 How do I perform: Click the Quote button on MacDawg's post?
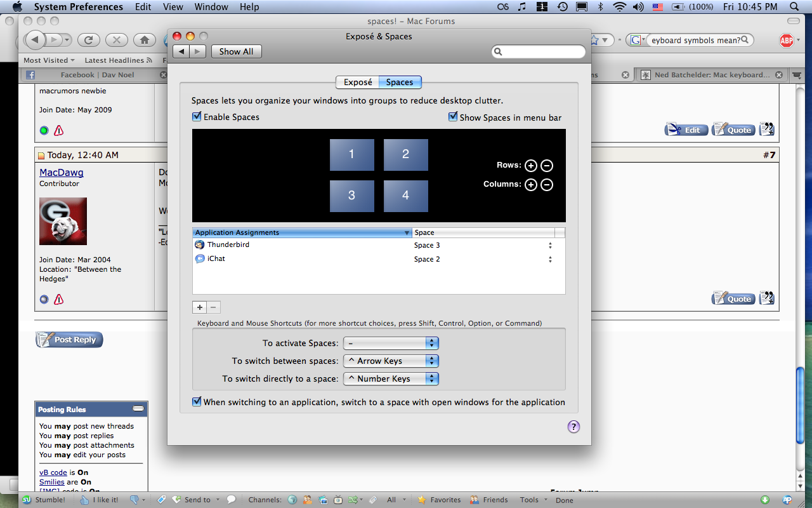click(x=733, y=298)
